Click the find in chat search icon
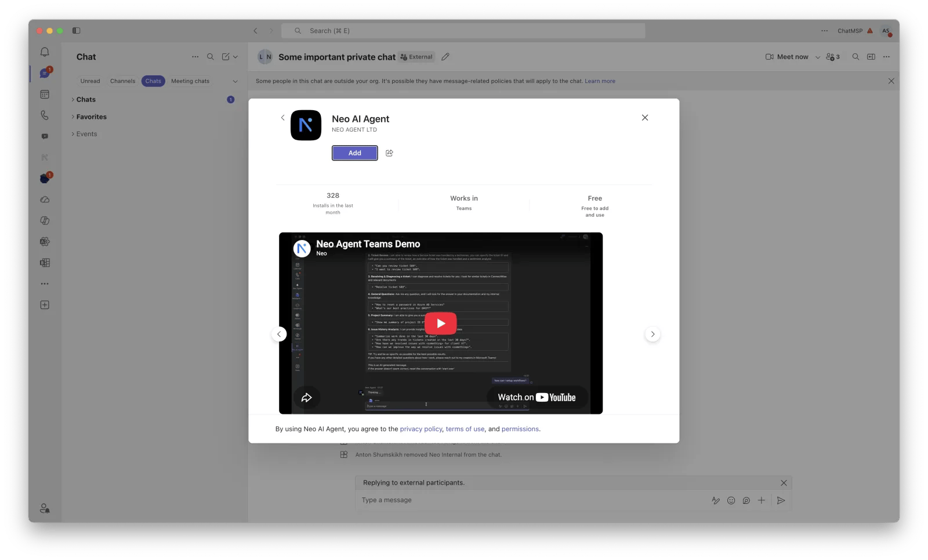The width and height of the screenshot is (928, 560). [x=855, y=57]
